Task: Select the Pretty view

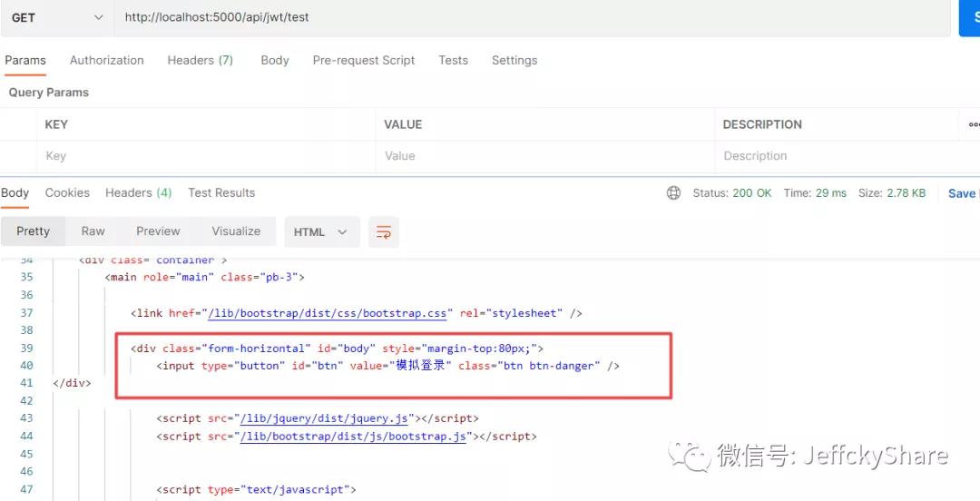Action: (34, 231)
